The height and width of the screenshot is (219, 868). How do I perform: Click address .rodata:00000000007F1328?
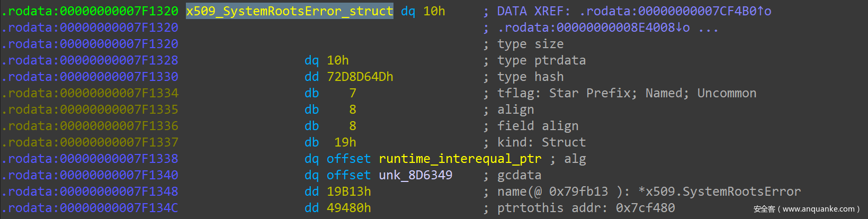point(90,60)
